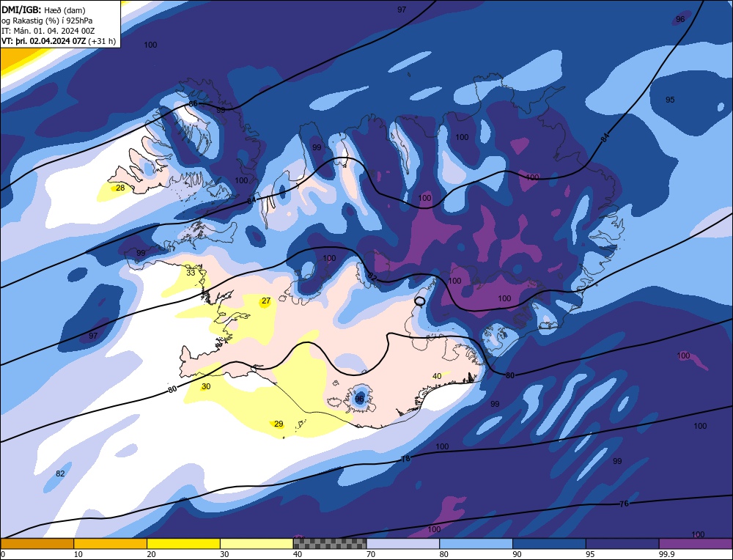Click the checkered 40–70 legend swatch
733x560 pixels.
[330, 543]
